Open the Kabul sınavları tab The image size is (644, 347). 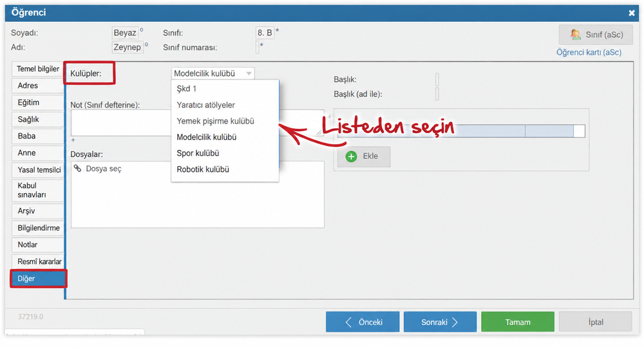click(x=38, y=190)
